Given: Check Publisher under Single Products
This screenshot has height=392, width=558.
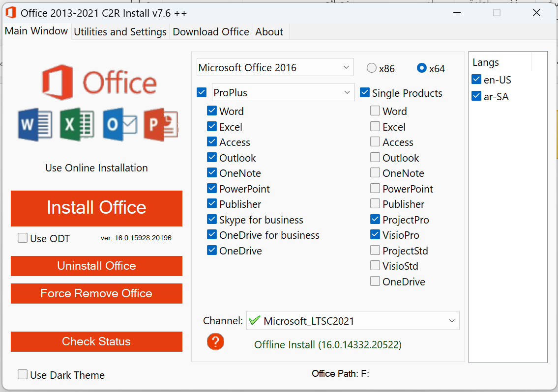Looking at the screenshot, I should (x=375, y=203).
